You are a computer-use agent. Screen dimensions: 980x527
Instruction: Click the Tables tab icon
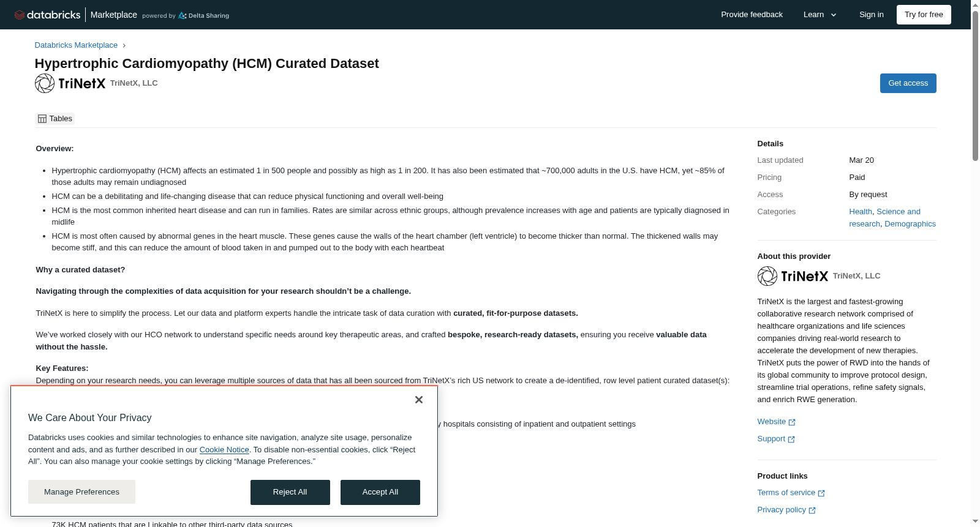pyautogui.click(x=42, y=119)
